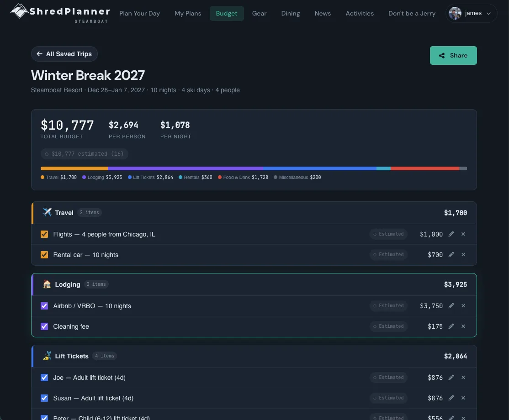Edit Susan's adult lift ticket amount
509x420 pixels.
tap(451, 398)
